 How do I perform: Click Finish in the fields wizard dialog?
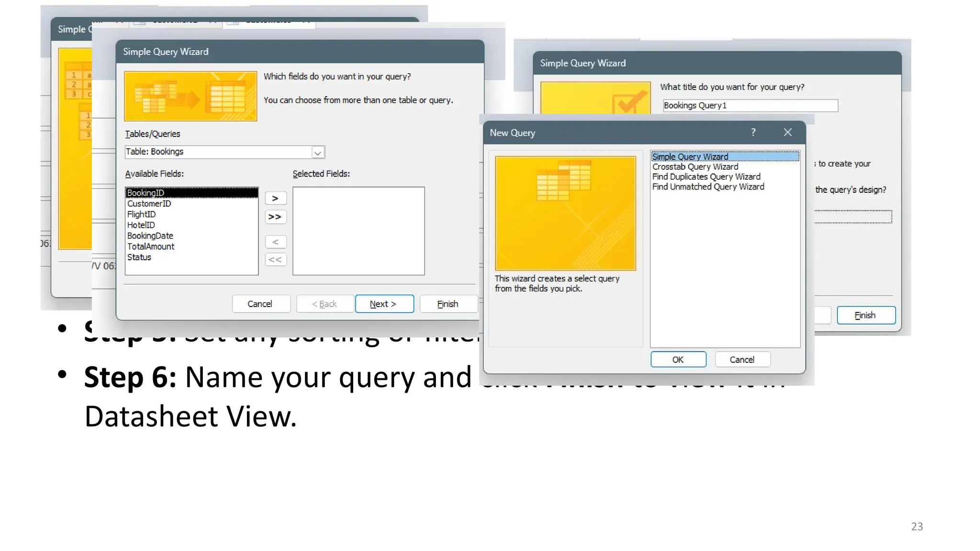pos(448,304)
